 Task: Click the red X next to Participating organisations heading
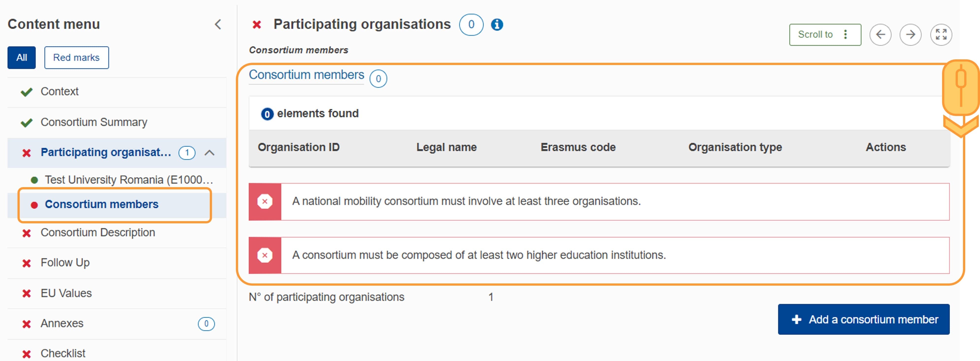pyautogui.click(x=257, y=25)
